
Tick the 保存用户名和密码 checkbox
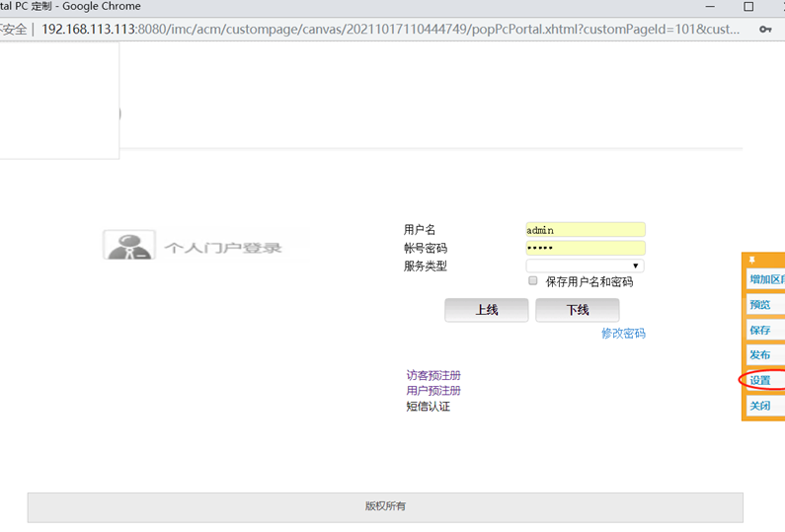point(533,281)
